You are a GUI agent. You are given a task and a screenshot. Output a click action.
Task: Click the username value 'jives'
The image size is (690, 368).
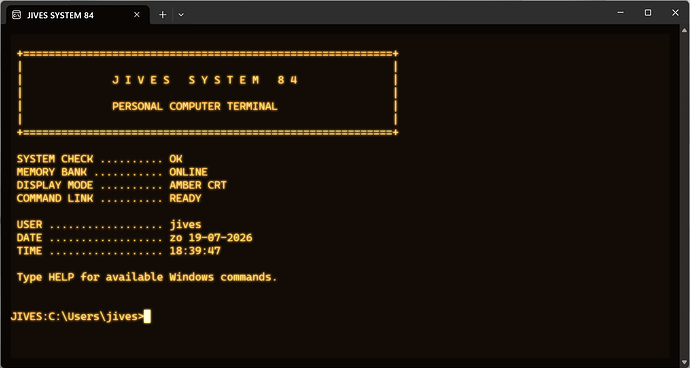tap(185, 225)
